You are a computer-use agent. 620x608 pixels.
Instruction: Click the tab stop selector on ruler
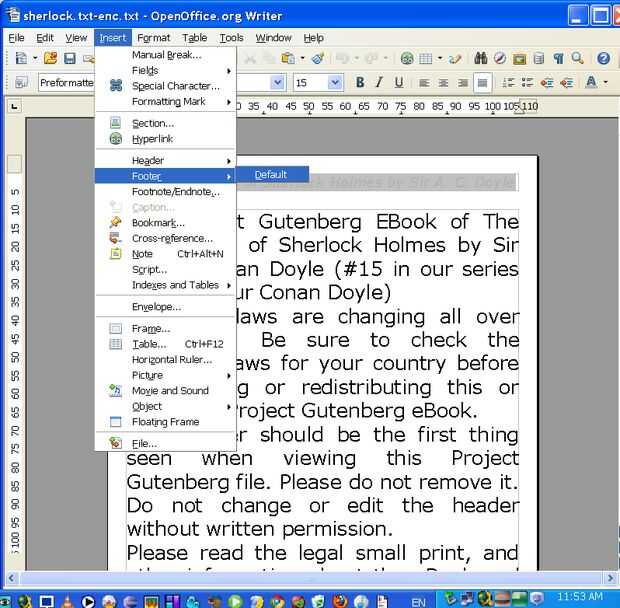coord(15,106)
